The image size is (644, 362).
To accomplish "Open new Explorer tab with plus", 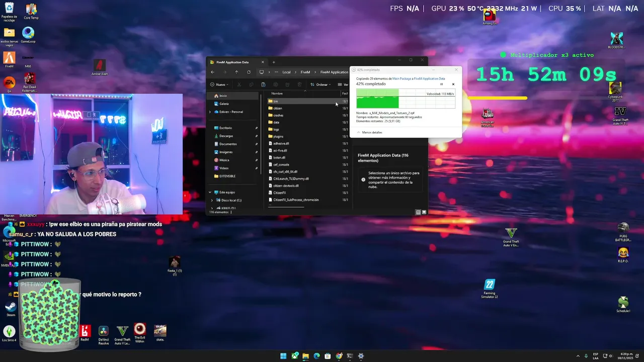I will pyautogui.click(x=274, y=62).
